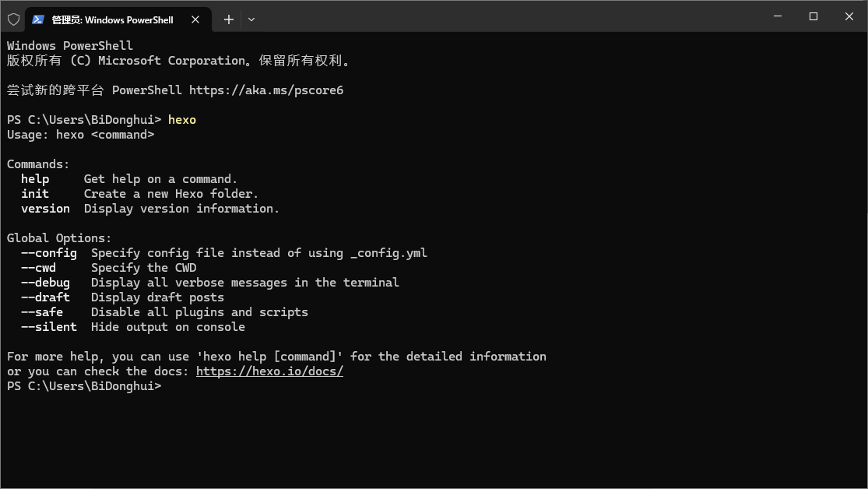Image resolution: width=868 pixels, height=489 pixels.
Task: Click the typed yellow hexo command
Action: (x=182, y=120)
